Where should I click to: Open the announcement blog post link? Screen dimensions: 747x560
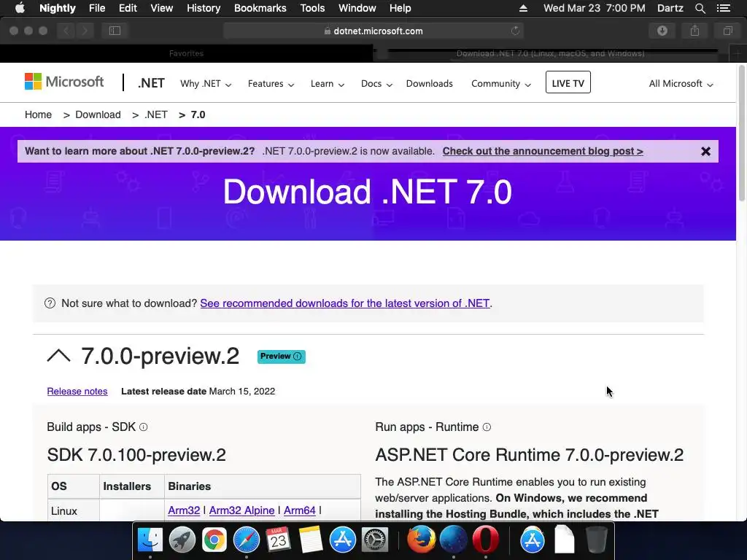(543, 152)
